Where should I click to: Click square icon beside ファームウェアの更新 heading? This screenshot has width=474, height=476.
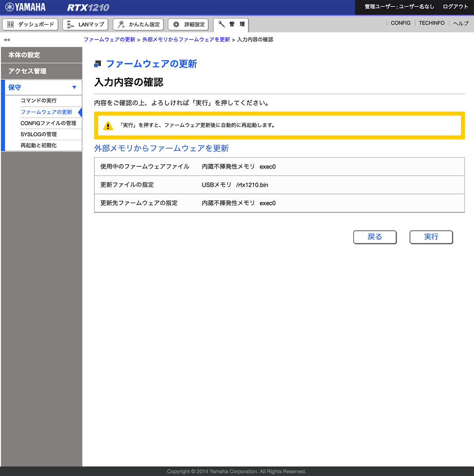(x=98, y=64)
